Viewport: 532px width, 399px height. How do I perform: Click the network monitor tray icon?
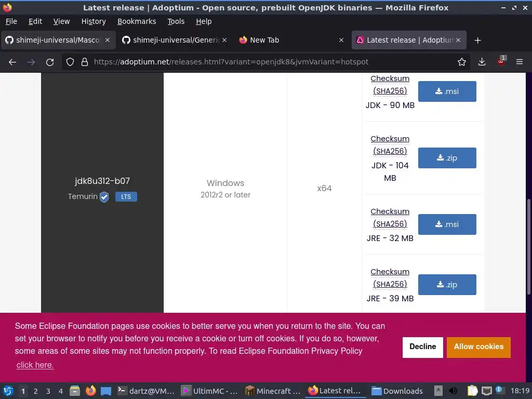[x=486, y=391]
